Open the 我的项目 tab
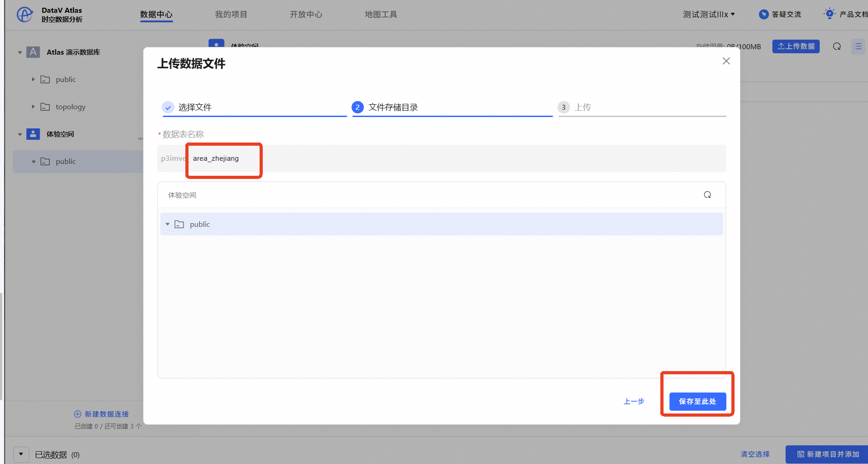Image resolution: width=868 pixels, height=464 pixels. [x=231, y=15]
